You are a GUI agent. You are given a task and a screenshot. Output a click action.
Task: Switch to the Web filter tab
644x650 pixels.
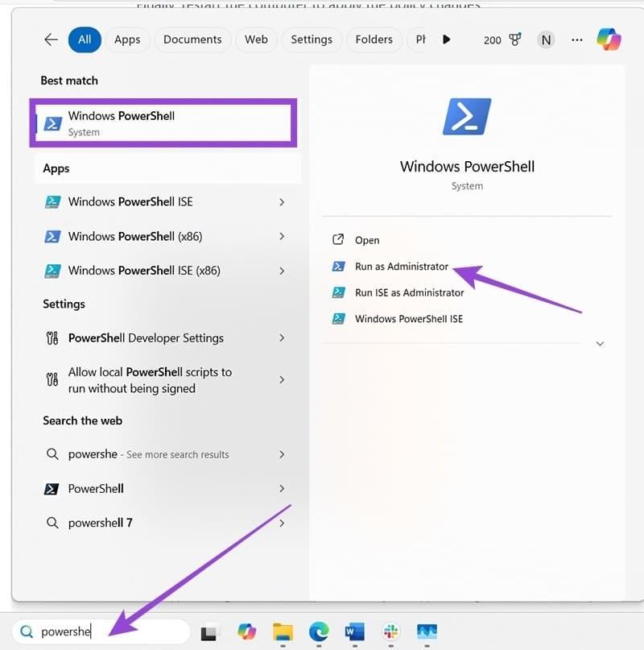256,39
